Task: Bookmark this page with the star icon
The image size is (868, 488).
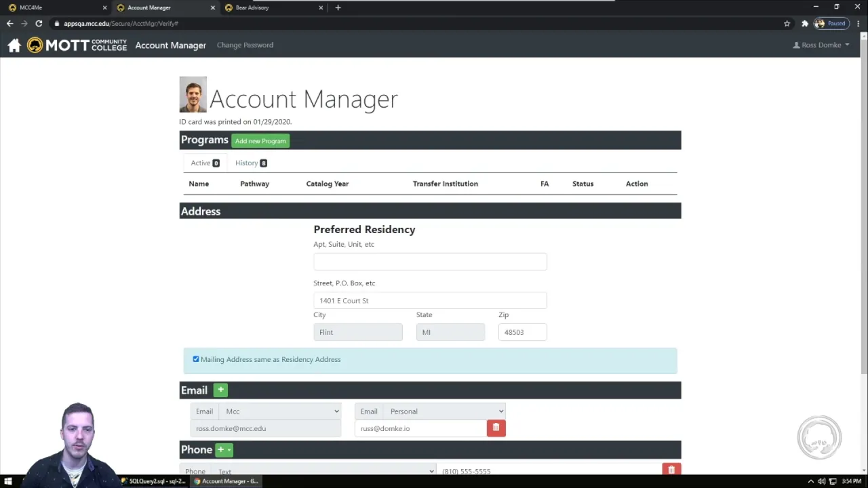Action: click(x=787, y=24)
